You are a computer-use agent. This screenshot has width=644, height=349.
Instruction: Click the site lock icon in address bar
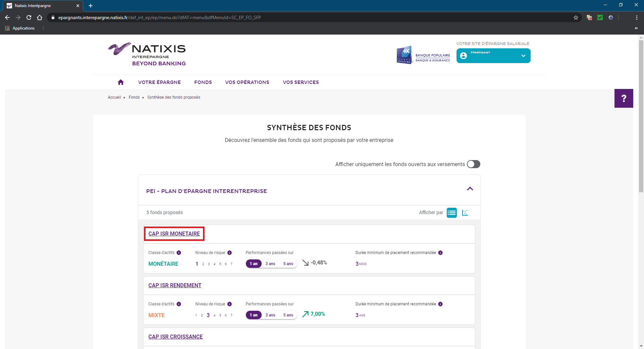point(53,17)
